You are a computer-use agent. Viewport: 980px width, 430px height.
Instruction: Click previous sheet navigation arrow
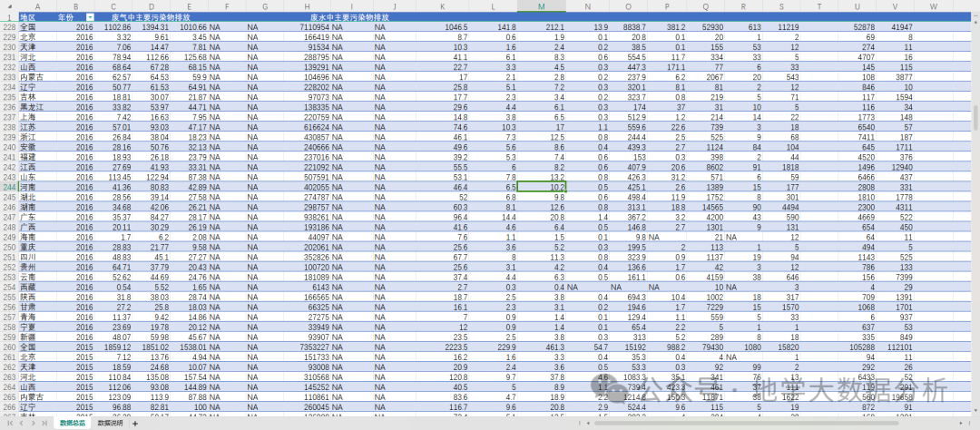21,423
